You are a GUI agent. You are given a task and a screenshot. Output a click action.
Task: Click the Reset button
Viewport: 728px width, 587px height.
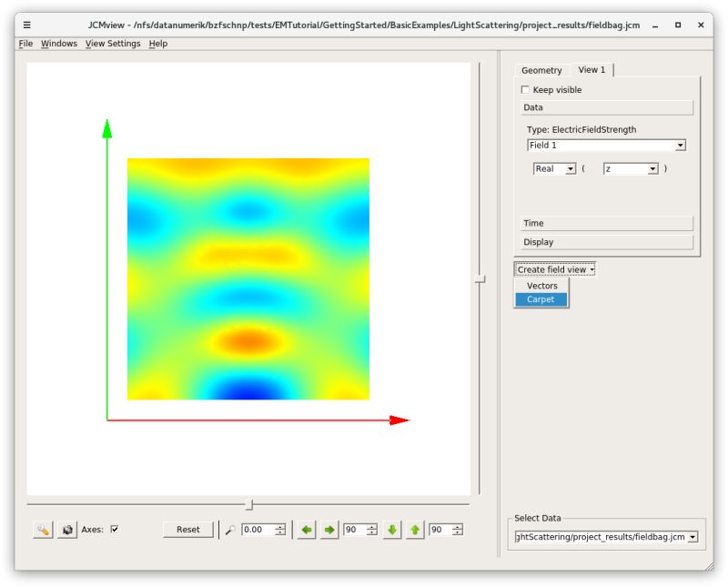coord(188,530)
